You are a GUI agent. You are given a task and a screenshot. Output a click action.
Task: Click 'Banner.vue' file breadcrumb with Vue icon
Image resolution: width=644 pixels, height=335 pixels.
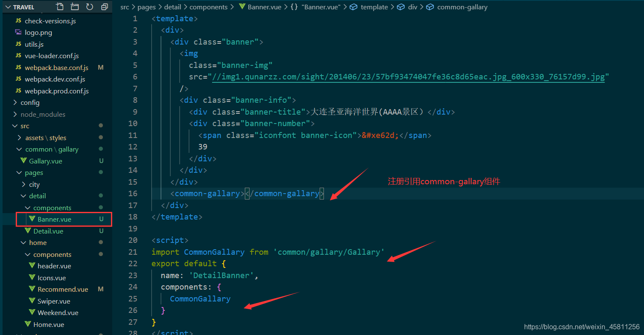[x=260, y=7]
